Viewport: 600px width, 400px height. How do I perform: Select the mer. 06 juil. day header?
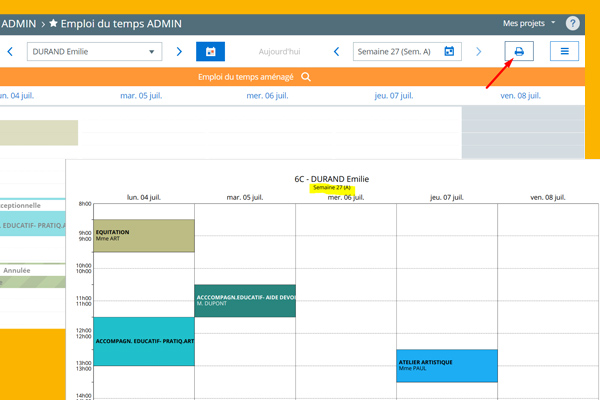tap(267, 96)
